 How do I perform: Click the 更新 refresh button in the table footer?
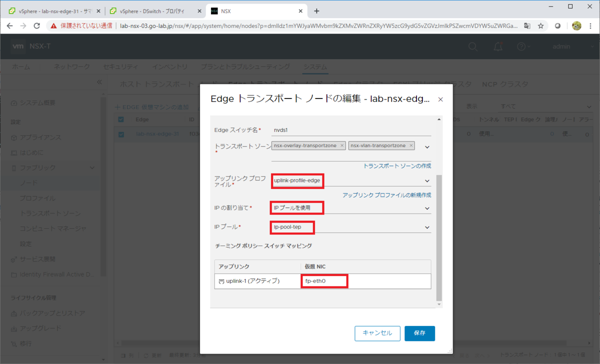point(152,355)
